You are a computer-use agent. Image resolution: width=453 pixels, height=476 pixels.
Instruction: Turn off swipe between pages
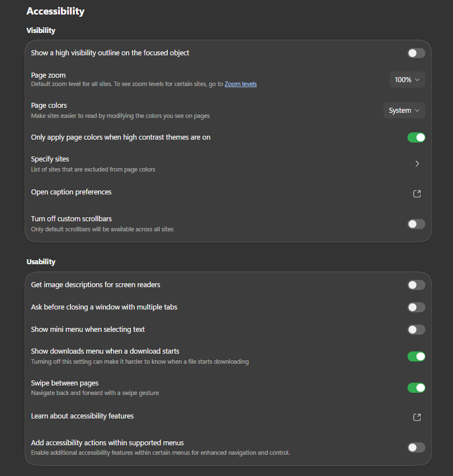(x=416, y=388)
